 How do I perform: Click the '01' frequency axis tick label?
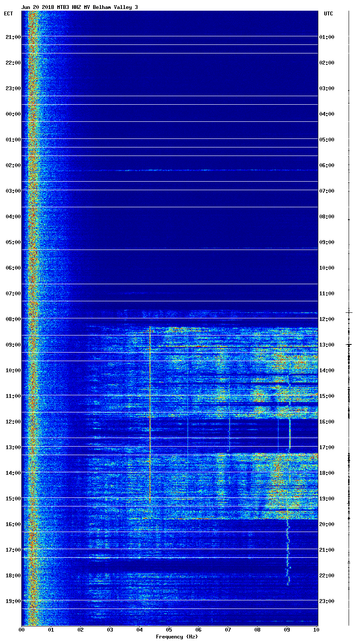(x=51, y=630)
